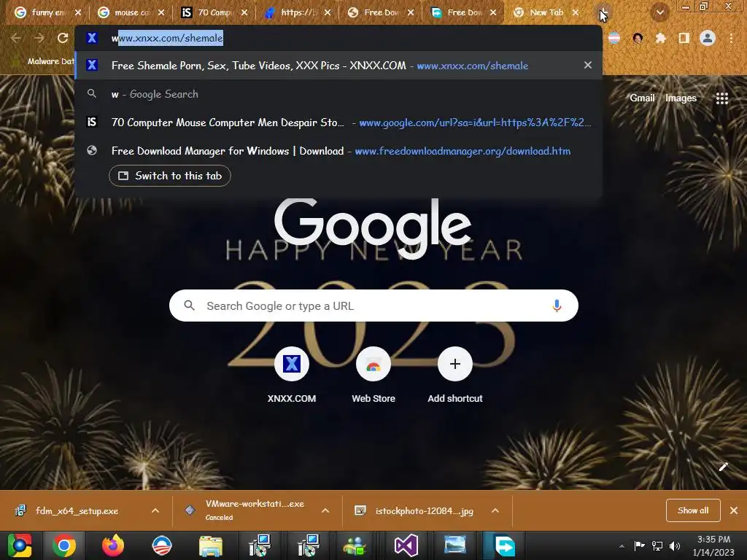The height and width of the screenshot is (560, 747).
Task: Customize this page with the pencil icon
Action: pos(723,467)
